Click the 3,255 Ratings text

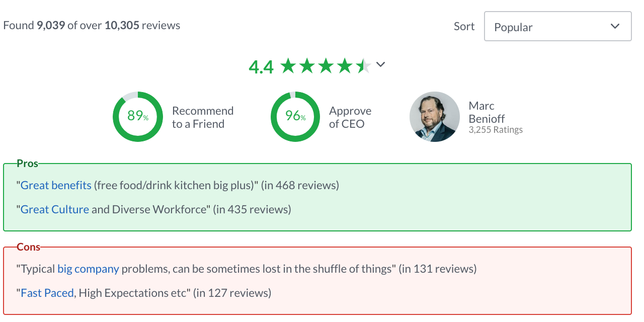pyautogui.click(x=496, y=130)
